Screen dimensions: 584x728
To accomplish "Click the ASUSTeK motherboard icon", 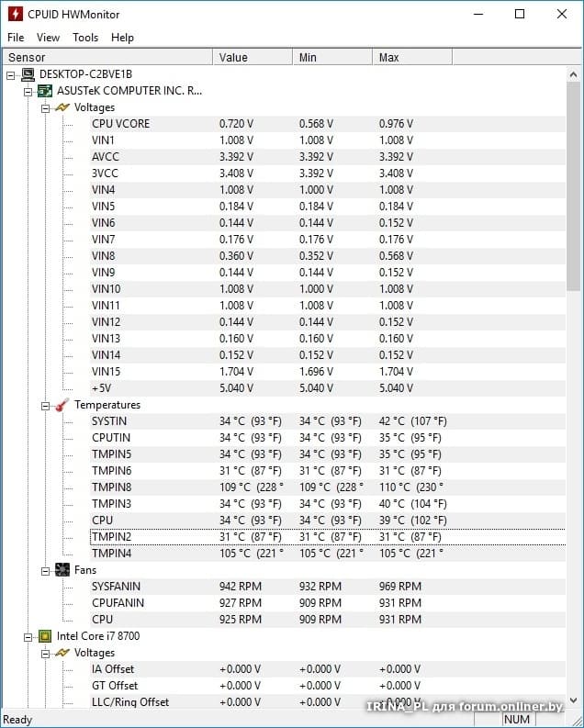I will point(45,91).
